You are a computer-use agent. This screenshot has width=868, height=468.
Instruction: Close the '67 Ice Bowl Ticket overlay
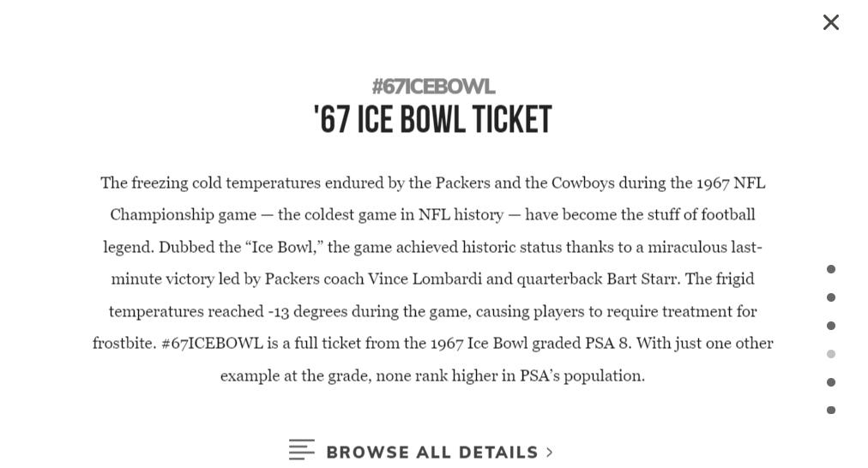click(830, 22)
